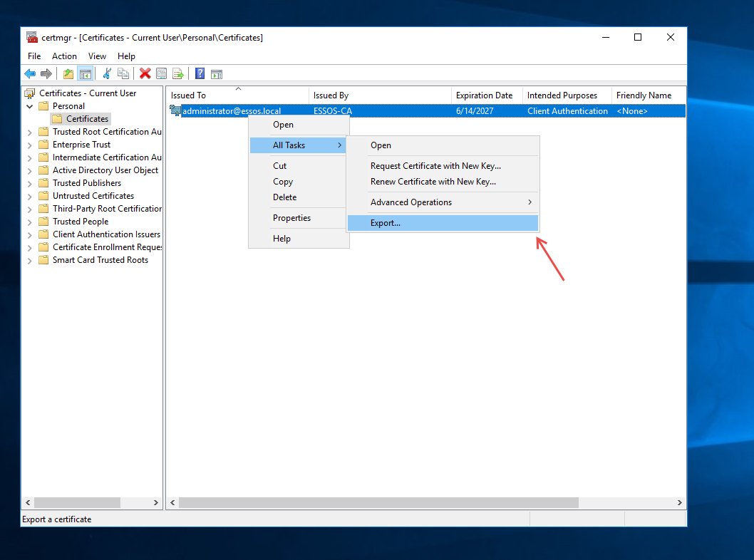
Task: Select Request Certificate with New Key...
Action: click(443, 166)
